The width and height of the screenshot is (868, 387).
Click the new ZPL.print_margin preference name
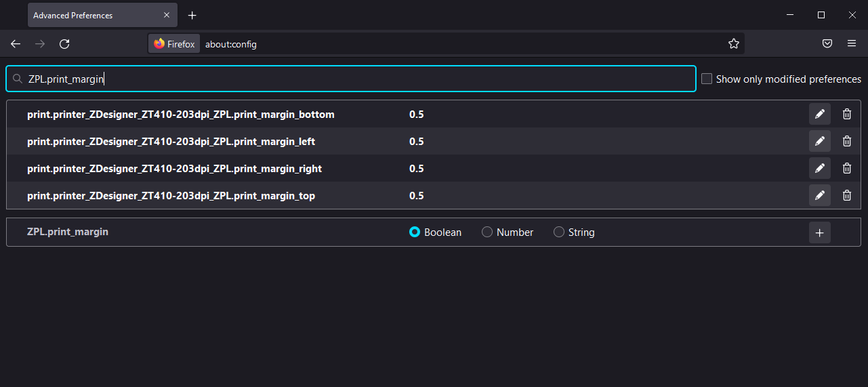68,232
